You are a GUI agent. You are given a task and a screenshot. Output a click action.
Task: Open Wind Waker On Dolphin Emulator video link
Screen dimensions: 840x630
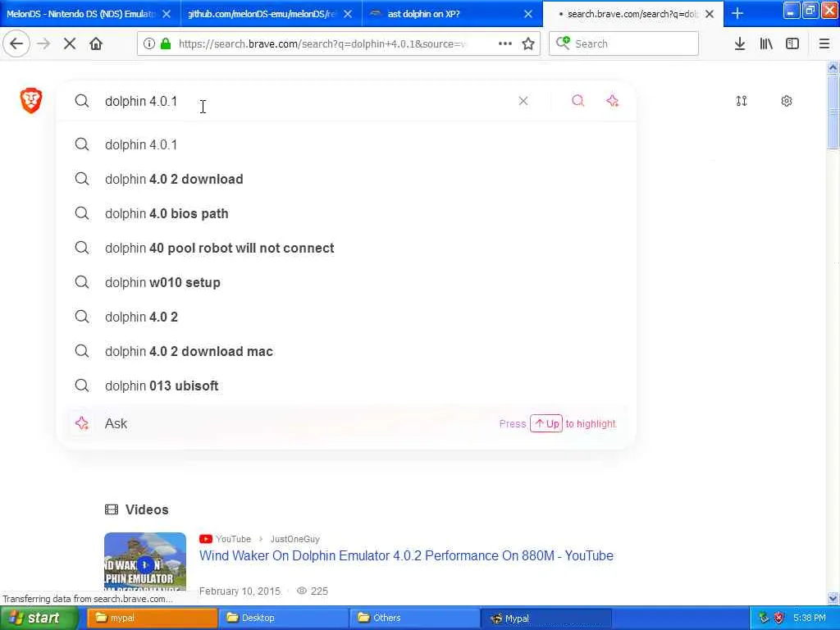point(406,555)
